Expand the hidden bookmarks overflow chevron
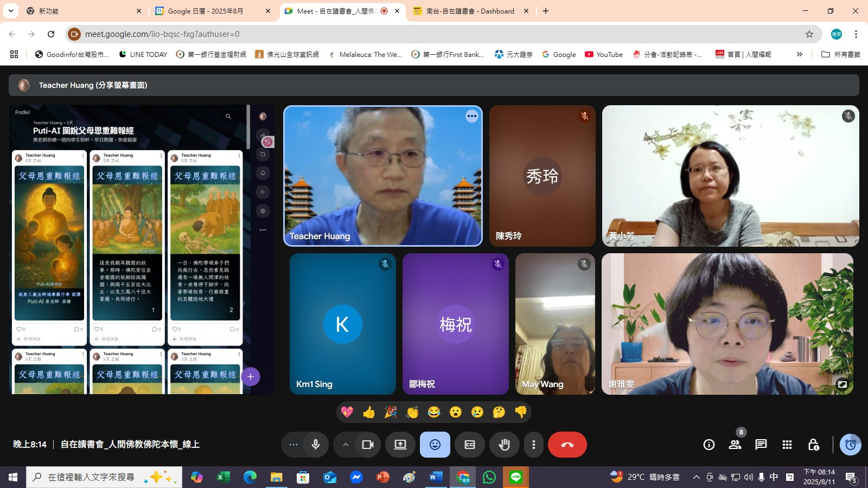This screenshot has width=868, height=488. pos(799,54)
